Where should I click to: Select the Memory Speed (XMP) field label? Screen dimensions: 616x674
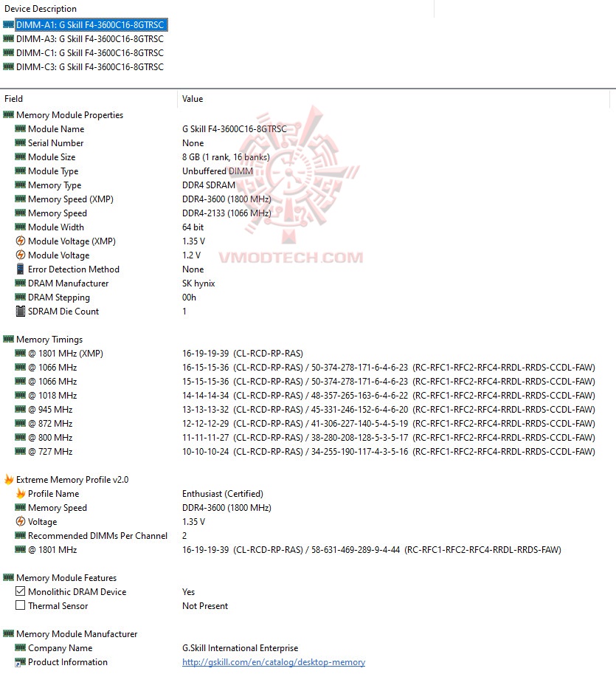click(71, 199)
